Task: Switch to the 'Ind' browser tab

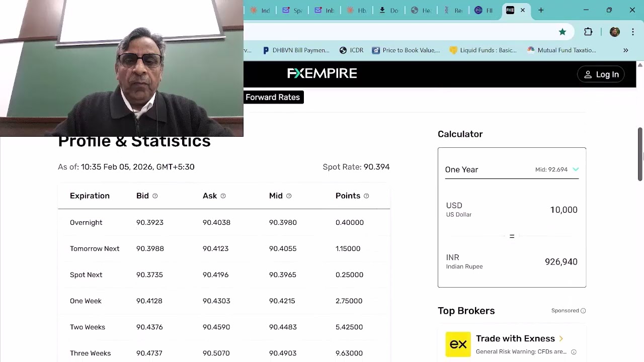Action: [260, 10]
